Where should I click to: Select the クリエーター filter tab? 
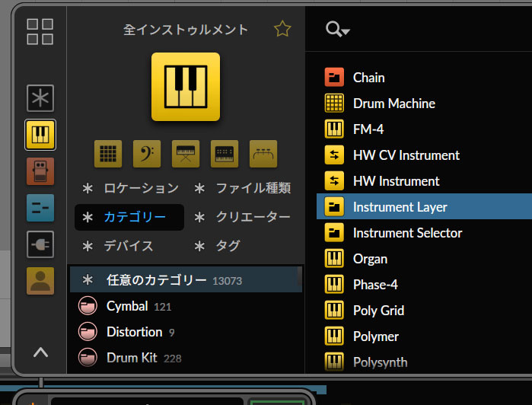243,217
